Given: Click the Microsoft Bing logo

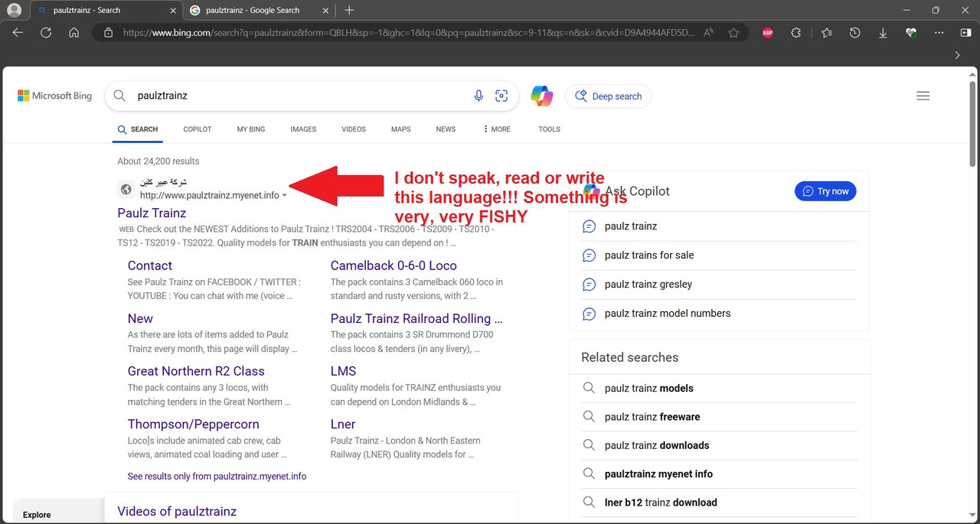Looking at the screenshot, I should [54, 96].
